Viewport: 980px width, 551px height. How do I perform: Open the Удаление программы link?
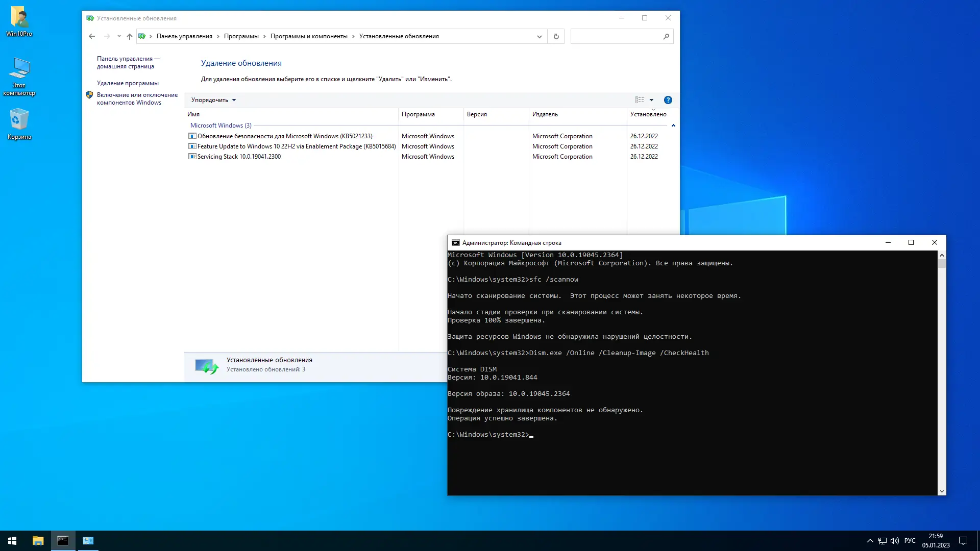point(128,83)
